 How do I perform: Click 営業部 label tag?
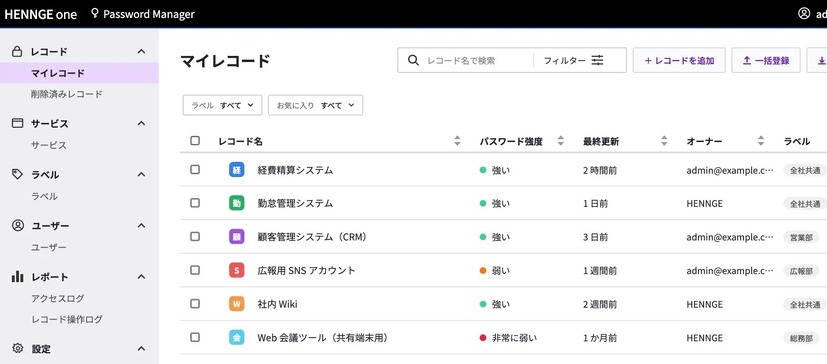pos(800,237)
